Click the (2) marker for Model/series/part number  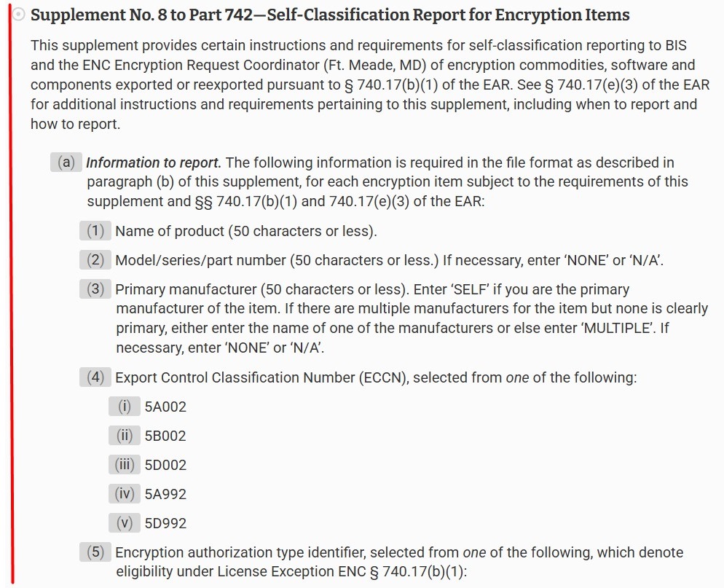[95, 260]
